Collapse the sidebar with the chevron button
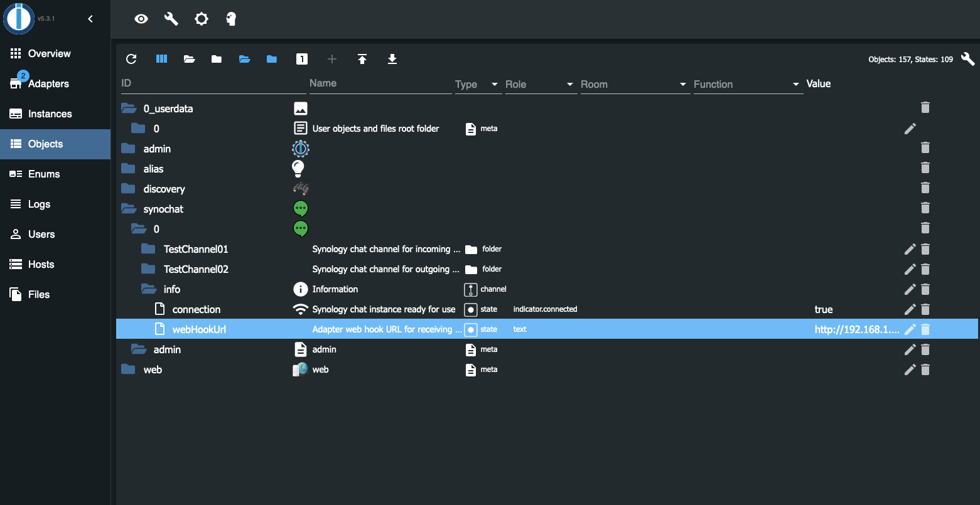This screenshot has height=505, width=980. [90, 19]
